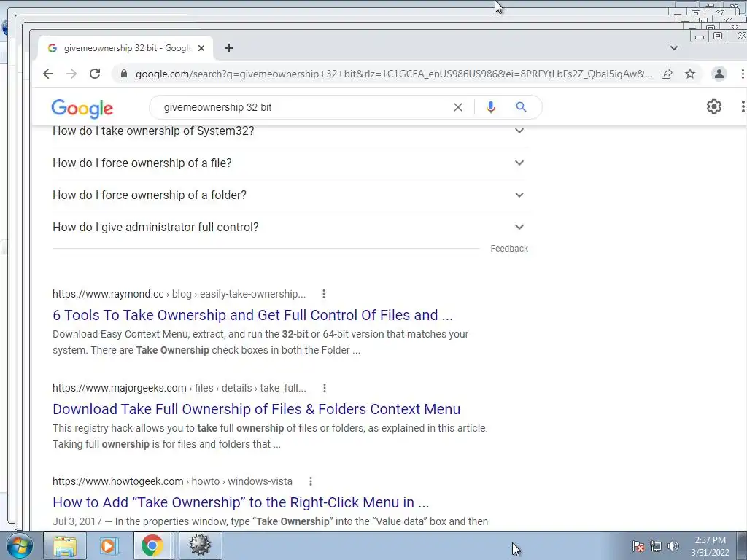Image resolution: width=747 pixels, height=560 pixels.
Task: Start voice search with microphone
Action: [x=491, y=107]
